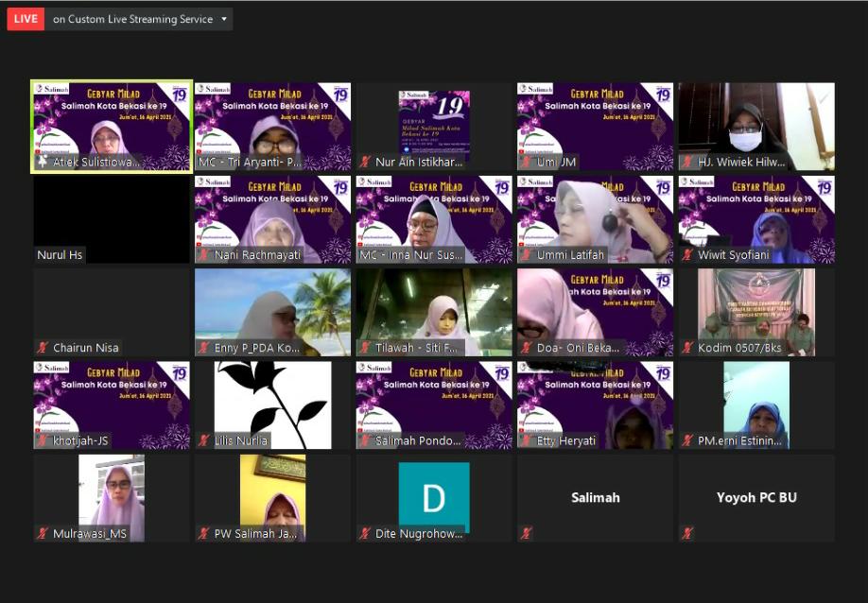Click the PW Salimah Ja name label

(x=255, y=534)
